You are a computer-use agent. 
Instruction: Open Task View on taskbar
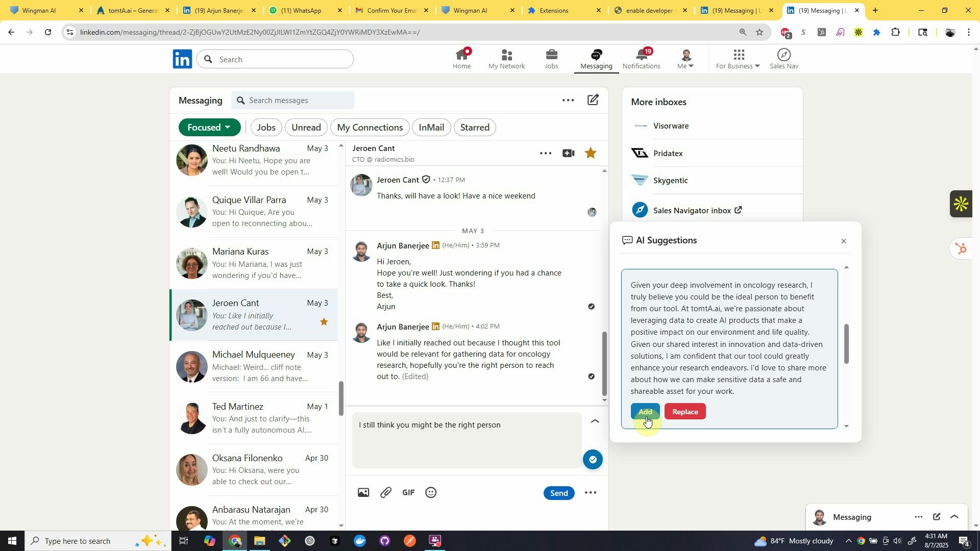(x=184, y=541)
